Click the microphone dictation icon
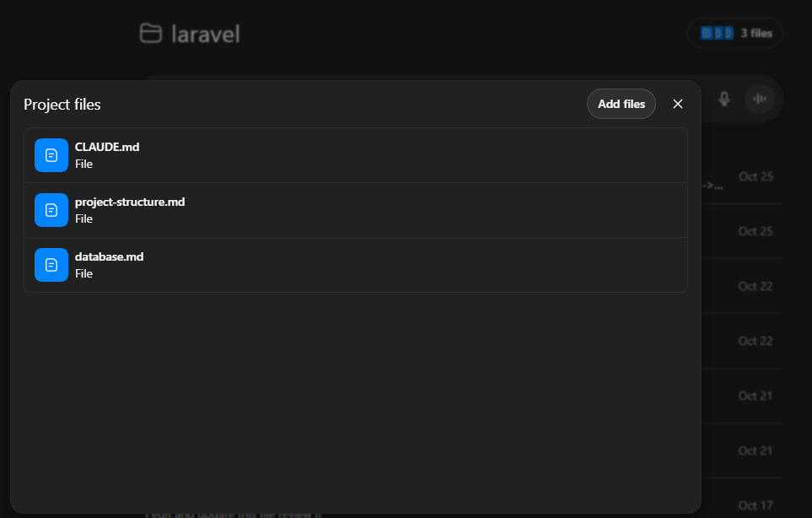Image resolution: width=812 pixels, height=518 pixels. point(723,100)
